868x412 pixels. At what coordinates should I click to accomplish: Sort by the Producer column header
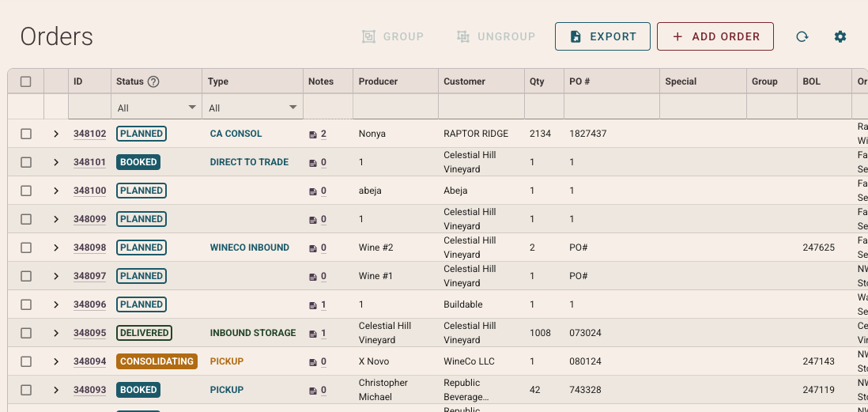coord(378,81)
